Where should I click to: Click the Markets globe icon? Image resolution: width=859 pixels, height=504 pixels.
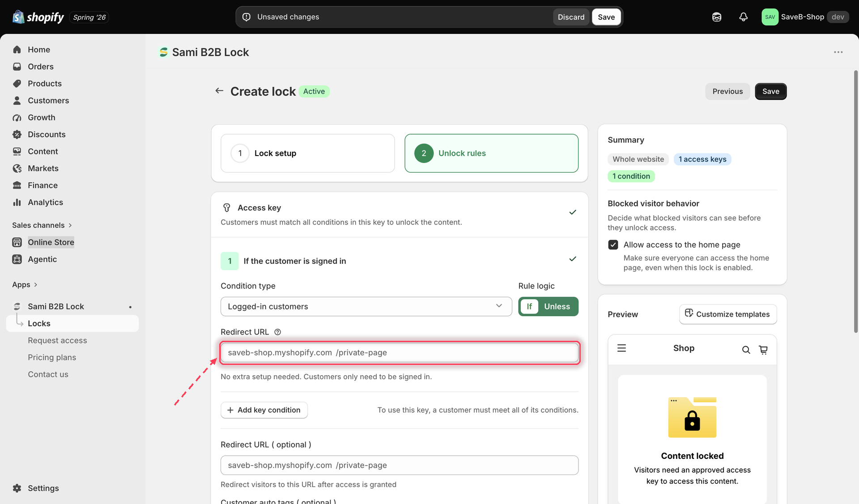[17, 169]
